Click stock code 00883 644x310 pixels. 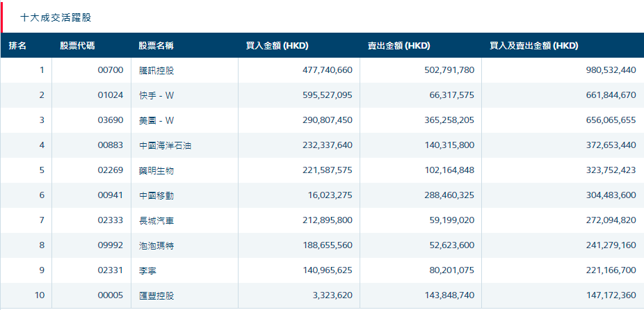click(x=111, y=145)
